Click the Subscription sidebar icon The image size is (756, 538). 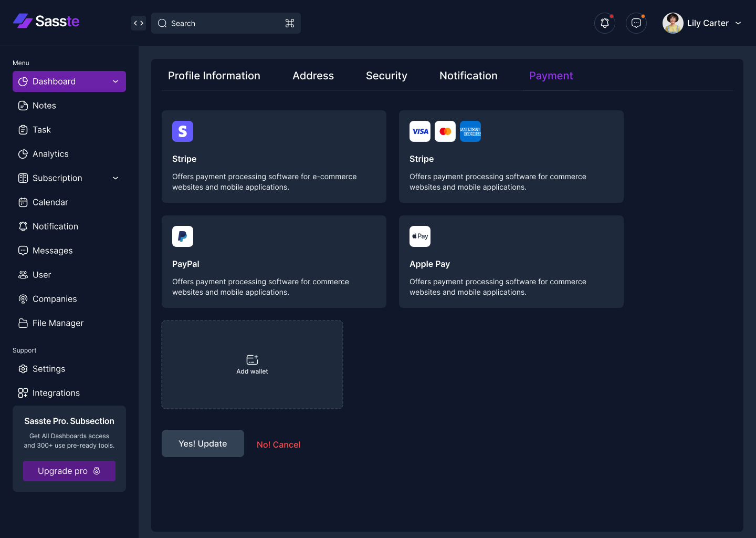pos(23,178)
